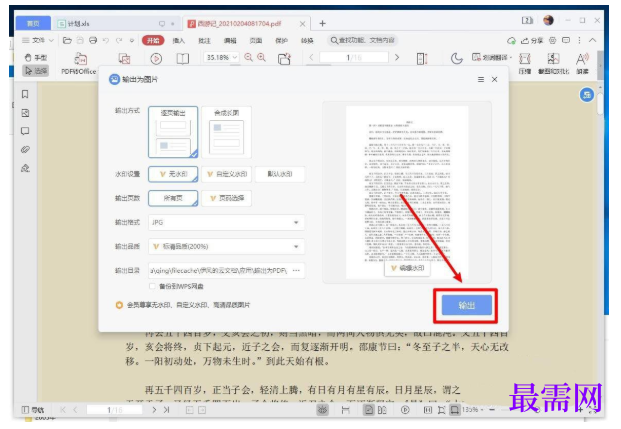This screenshot has height=429, width=621.
Task: Click the 分享 share icon
Action: [x=532, y=40]
